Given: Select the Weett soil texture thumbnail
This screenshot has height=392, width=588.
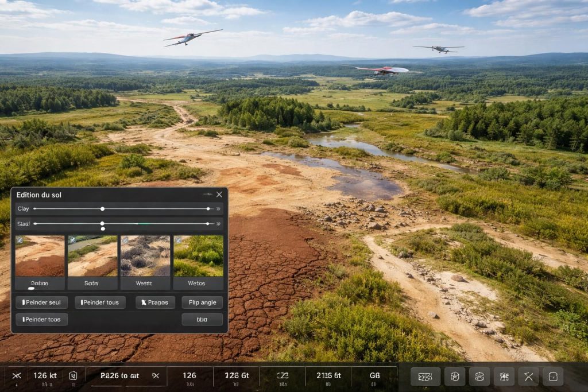Looking at the screenshot, I should tap(145, 262).
